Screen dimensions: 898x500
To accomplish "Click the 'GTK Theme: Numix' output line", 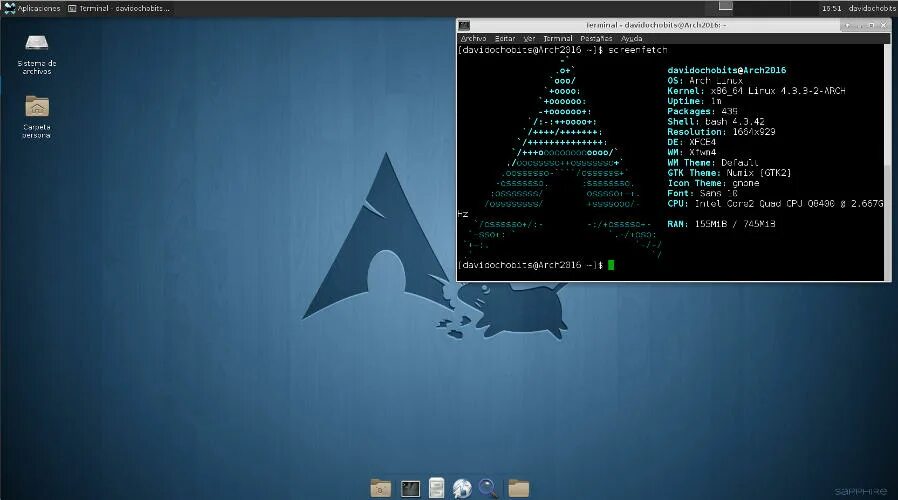I will coord(729,173).
